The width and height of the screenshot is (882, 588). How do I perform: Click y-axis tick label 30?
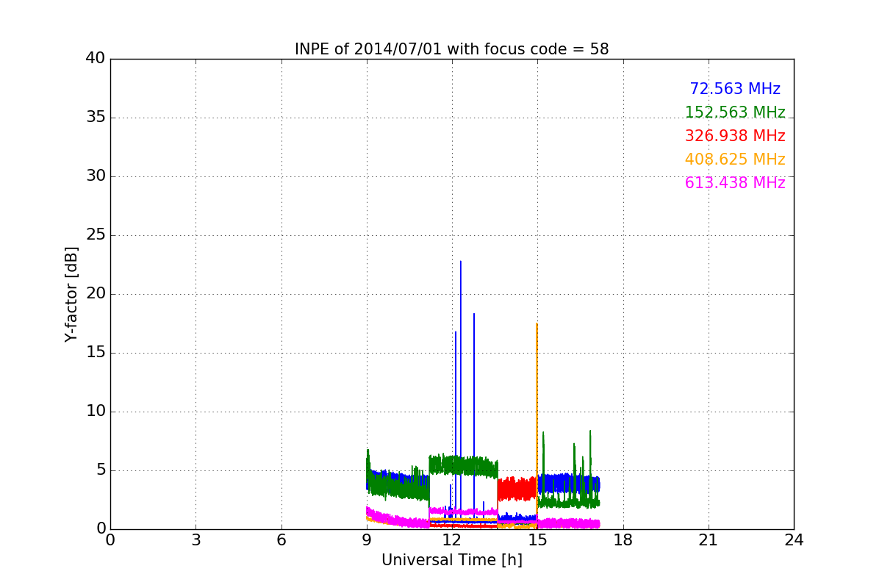click(95, 176)
